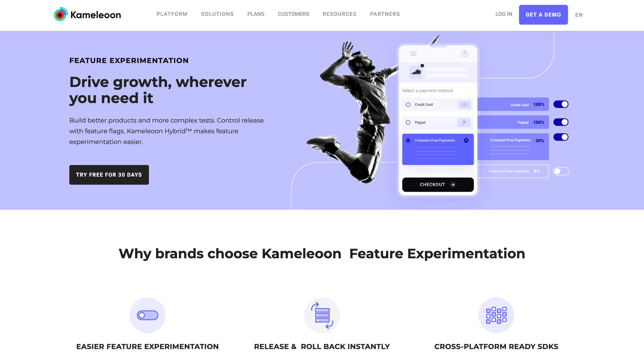
Task: Click the feature flag toggle icon
Action: [147, 315]
